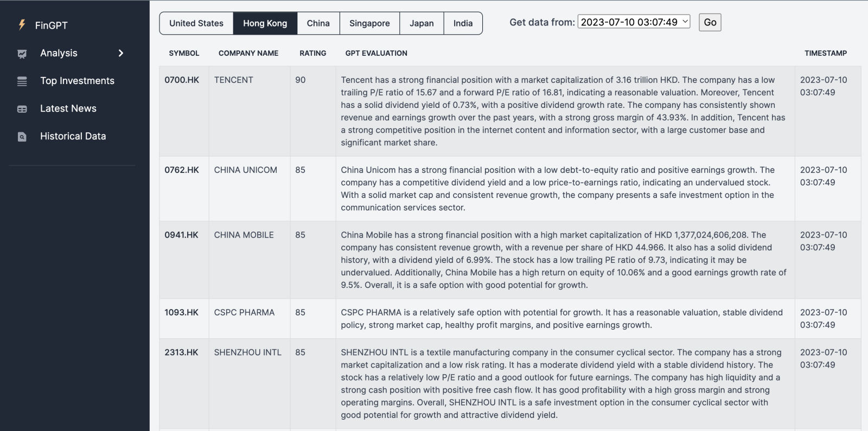The width and height of the screenshot is (868, 431).
Task: Go to Top Investments page
Action: (77, 81)
